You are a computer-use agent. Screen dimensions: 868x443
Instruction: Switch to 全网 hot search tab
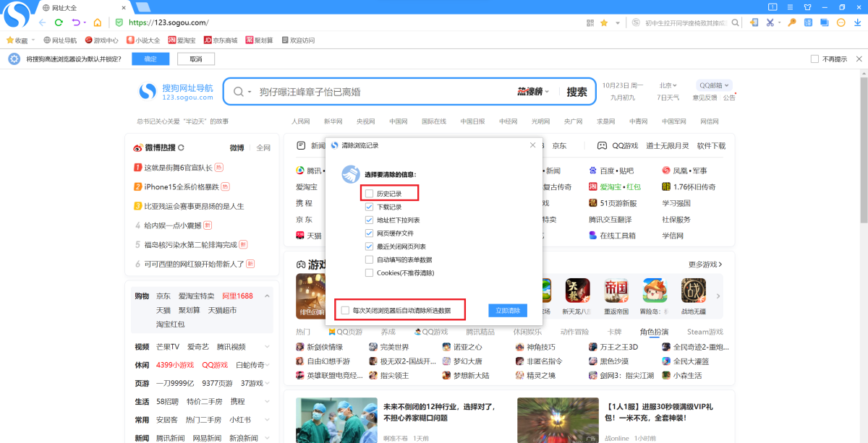(263, 147)
